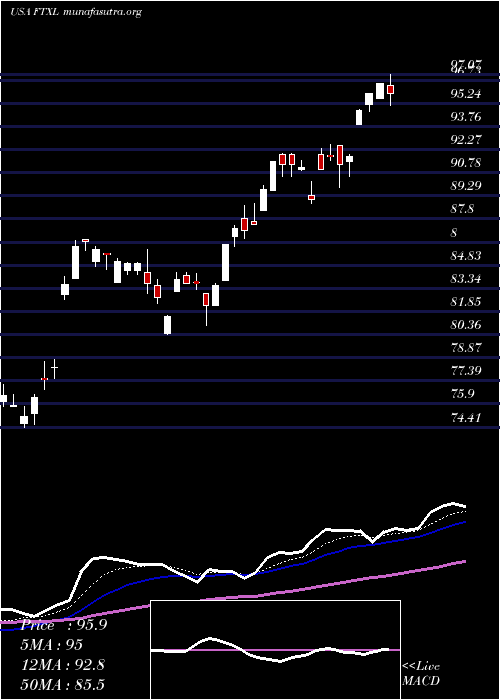Click the USA FTXL munafasutra.org chart title
Viewport: 500px width, 700px height.
click(75, 12)
